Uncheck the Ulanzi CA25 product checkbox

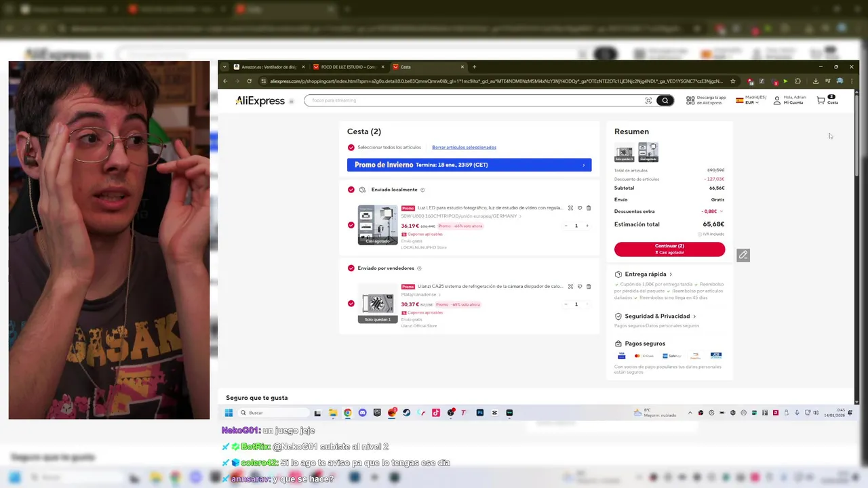[351, 304]
